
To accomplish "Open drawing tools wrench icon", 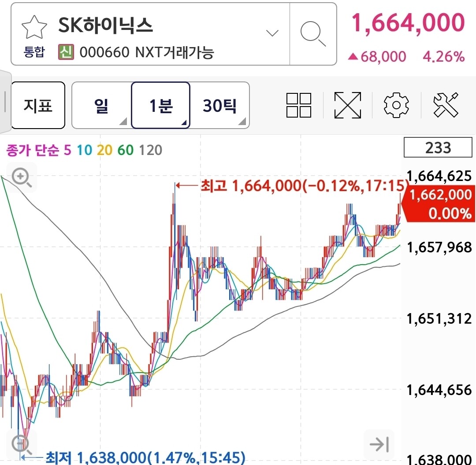I will [x=445, y=105].
